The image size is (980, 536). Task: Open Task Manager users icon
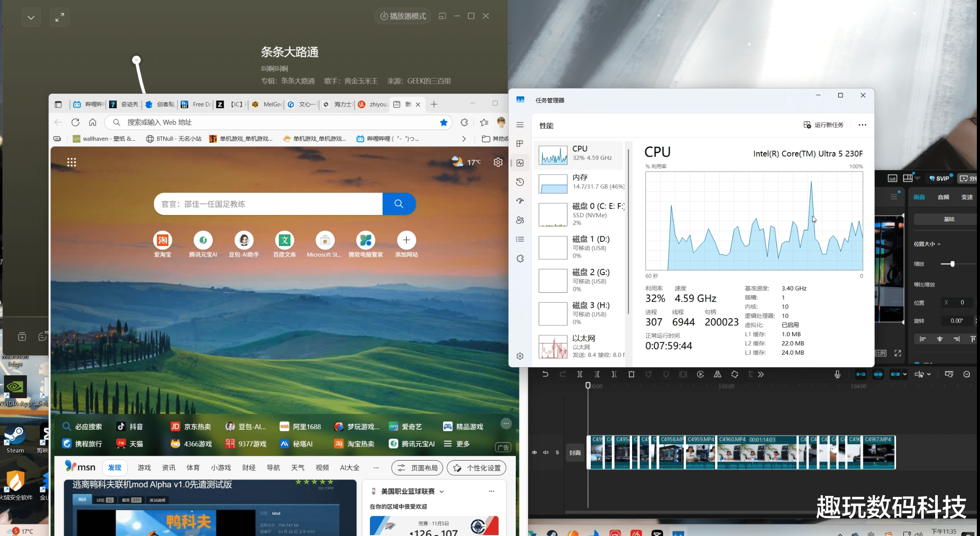520,220
